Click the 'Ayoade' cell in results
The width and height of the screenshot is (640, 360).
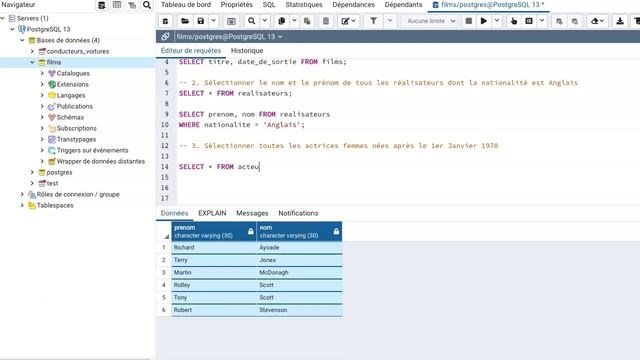pyautogui.click(x=299, y=248)
